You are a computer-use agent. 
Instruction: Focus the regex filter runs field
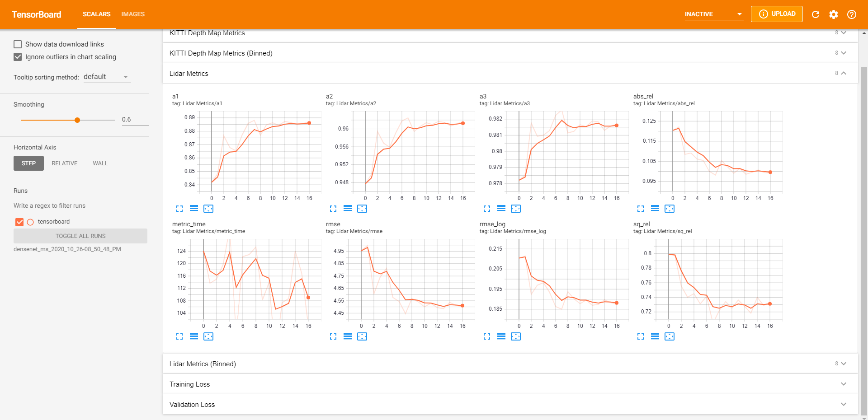[x=81, y=206]
